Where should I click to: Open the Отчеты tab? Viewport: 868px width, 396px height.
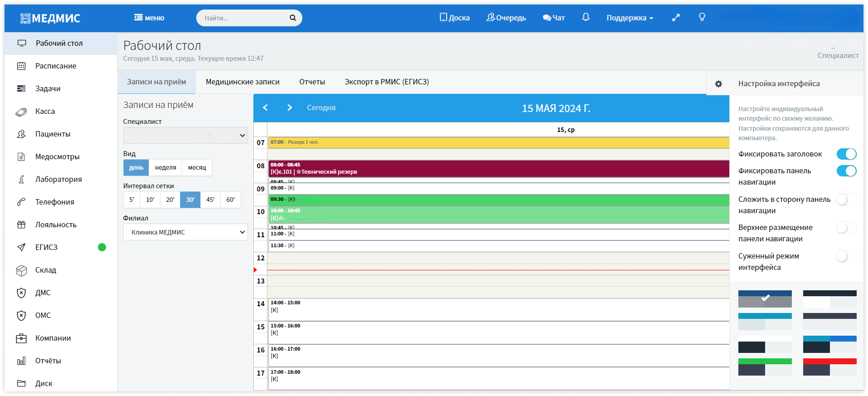[x=312, y=82]
